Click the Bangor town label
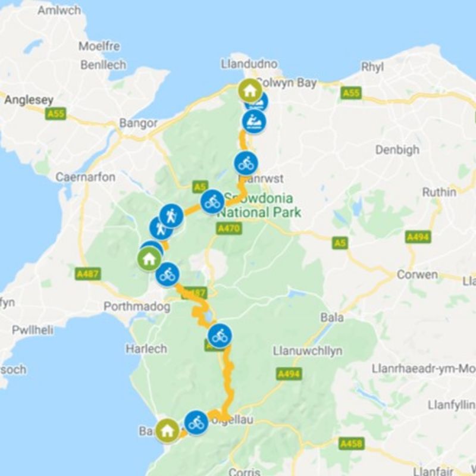 139,123
